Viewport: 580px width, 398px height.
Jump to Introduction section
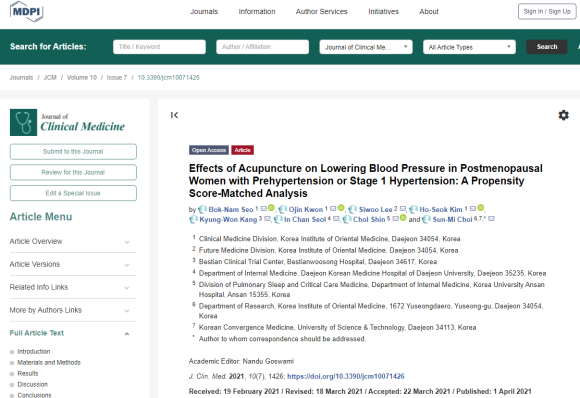tap(34, 351)
